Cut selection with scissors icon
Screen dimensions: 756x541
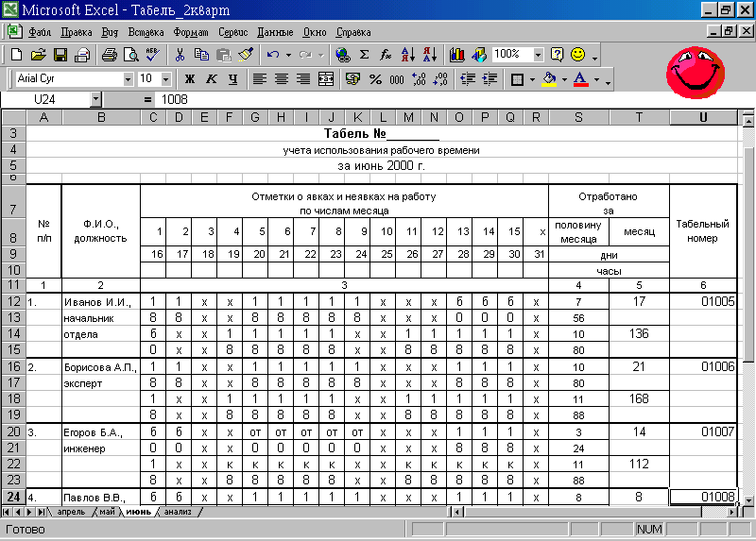[180, 55]
